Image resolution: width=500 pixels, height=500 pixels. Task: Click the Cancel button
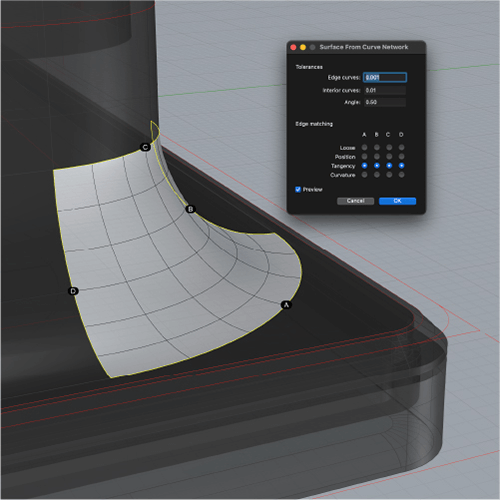point(355,201)
